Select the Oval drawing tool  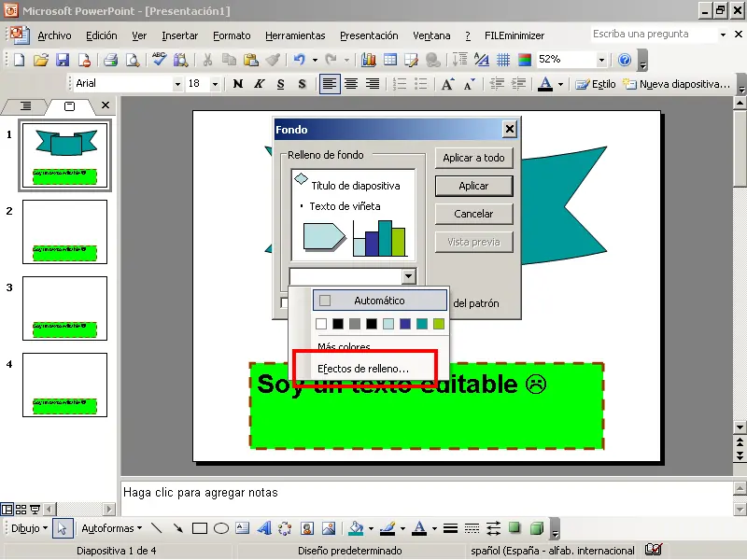[x=221, y=528]
